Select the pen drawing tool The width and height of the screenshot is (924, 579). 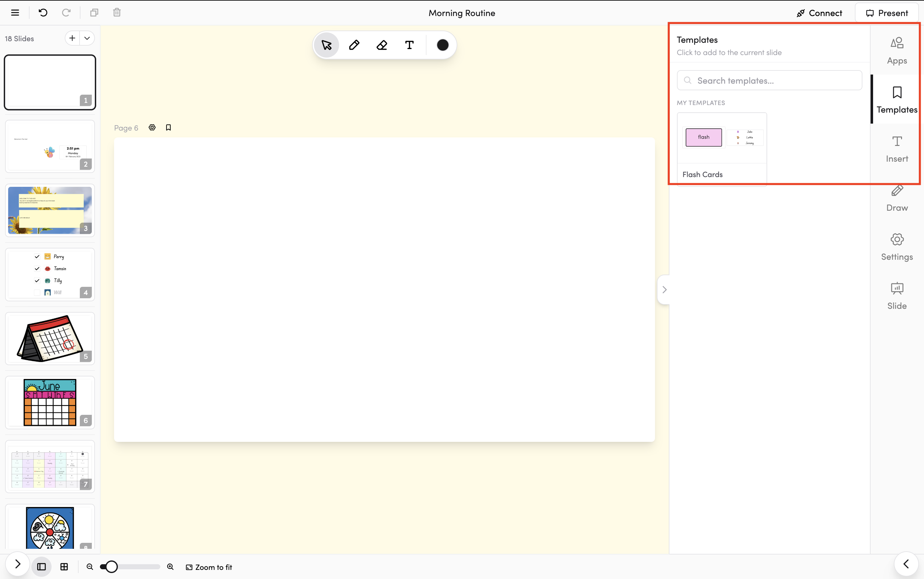click(x=354, y=45)
